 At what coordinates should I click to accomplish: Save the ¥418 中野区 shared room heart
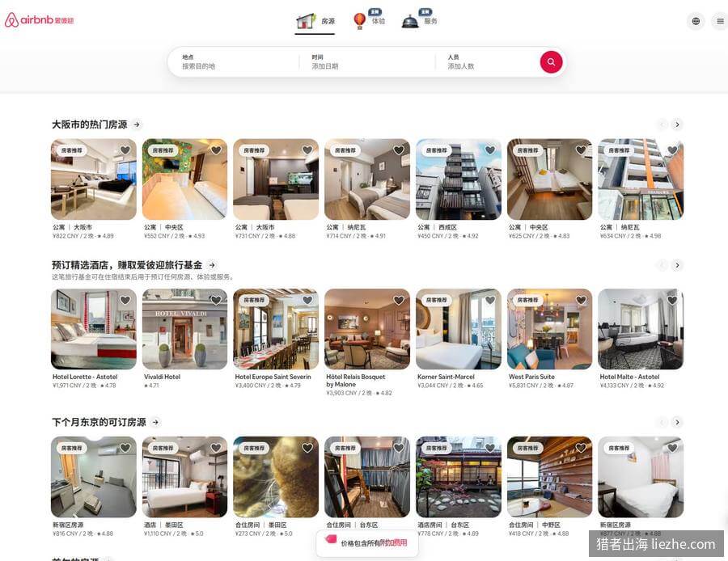point(582,448)
